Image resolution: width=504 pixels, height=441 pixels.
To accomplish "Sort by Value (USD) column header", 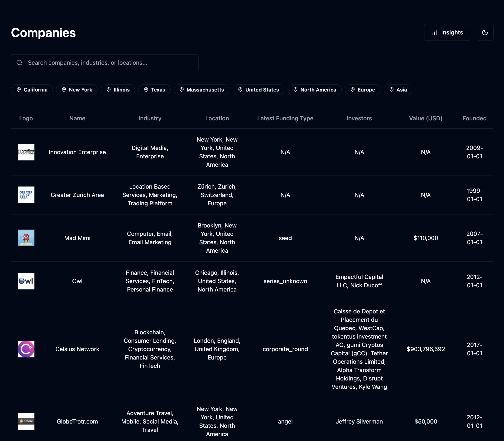I will click(x=426, y=118).
